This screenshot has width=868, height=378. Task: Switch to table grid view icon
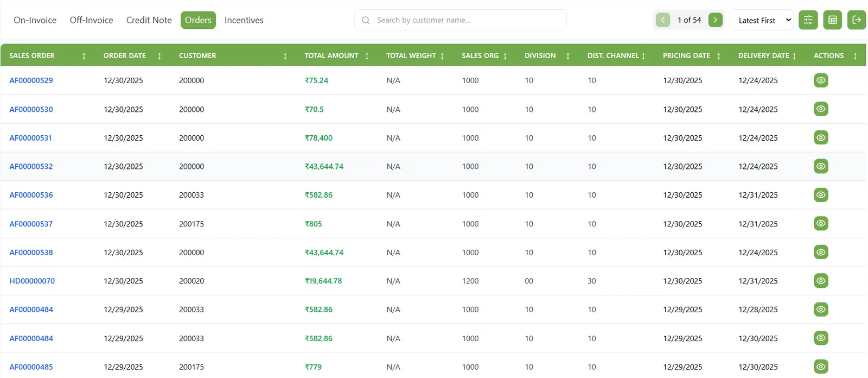(832, 20)
